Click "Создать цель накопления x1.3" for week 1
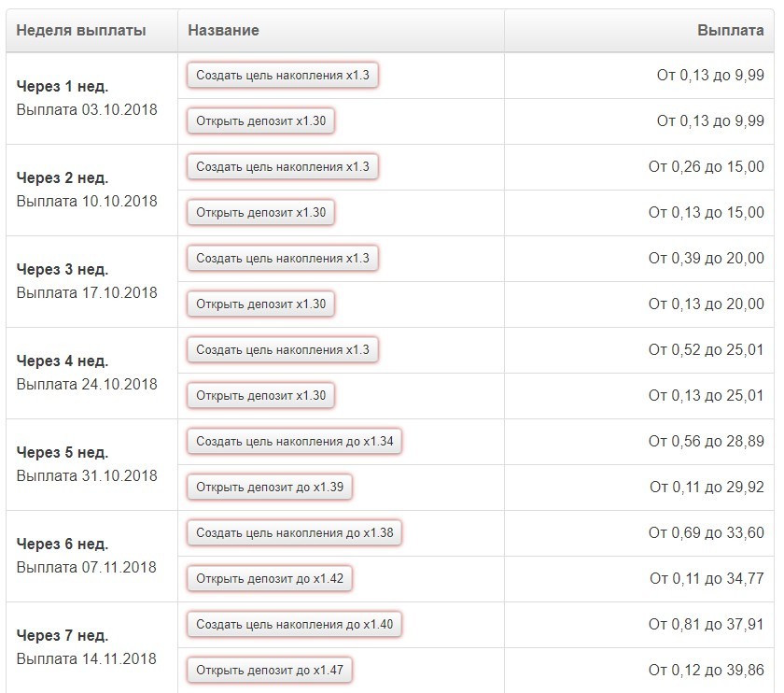This screenshot has height=693, width=784. click(283, 76)
